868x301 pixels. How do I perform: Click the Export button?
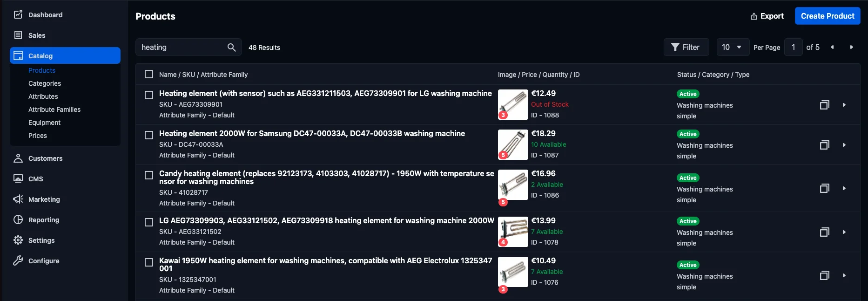click(767, 16)
